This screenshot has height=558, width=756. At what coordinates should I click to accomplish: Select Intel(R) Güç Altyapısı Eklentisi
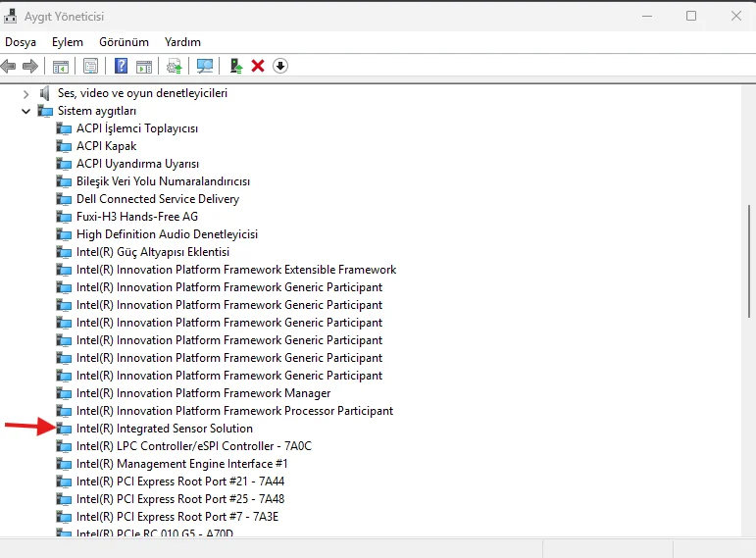coord(152,252)
